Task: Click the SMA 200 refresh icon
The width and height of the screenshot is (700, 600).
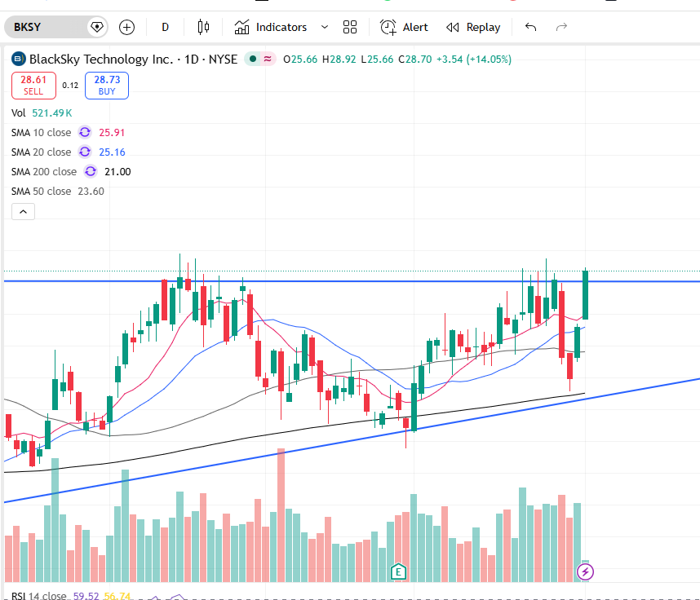Action: point(91,172)
